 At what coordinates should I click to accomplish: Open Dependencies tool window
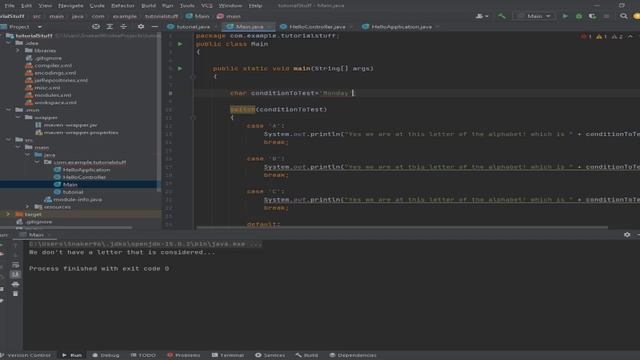pos(353,355)
